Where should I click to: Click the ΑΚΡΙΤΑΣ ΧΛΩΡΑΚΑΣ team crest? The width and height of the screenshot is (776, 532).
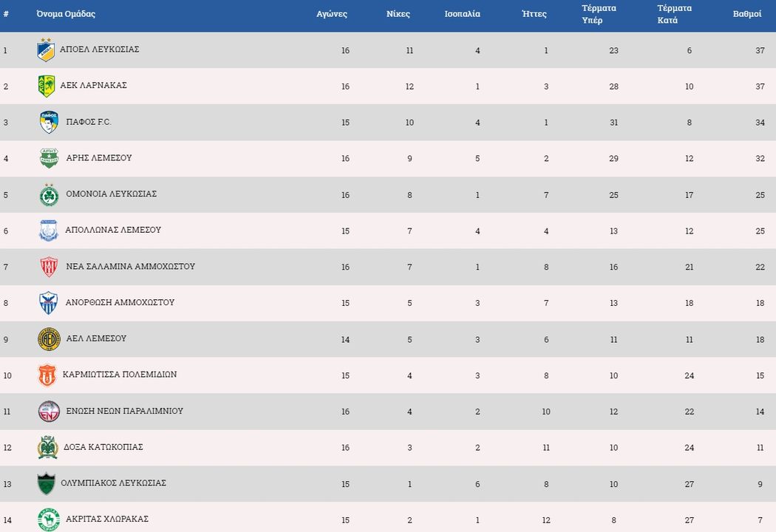pos(49,519)
